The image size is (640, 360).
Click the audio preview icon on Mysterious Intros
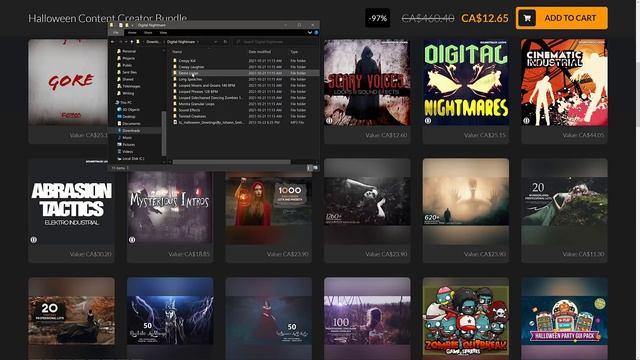point(132,240)
